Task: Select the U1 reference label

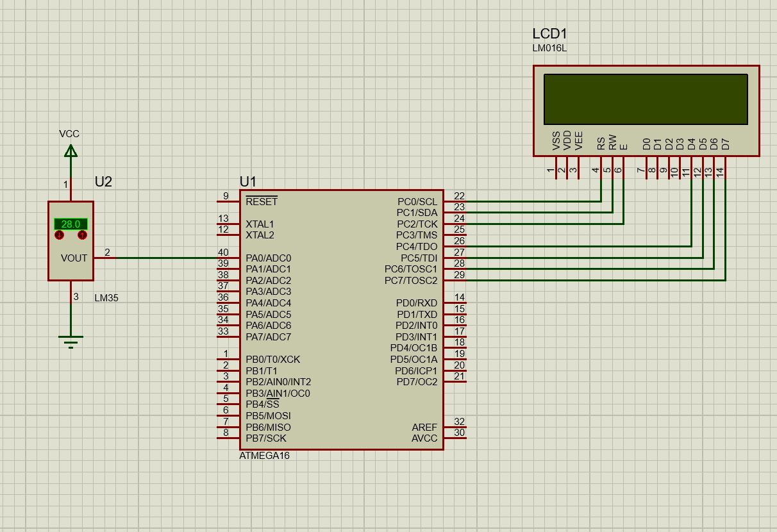Action: pos(247,181)
